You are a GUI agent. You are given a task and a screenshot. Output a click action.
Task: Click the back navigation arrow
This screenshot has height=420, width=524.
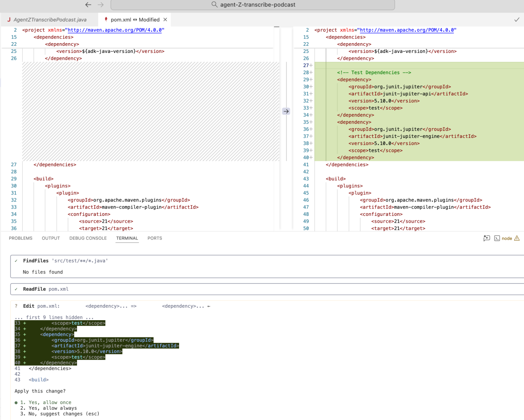88,4
